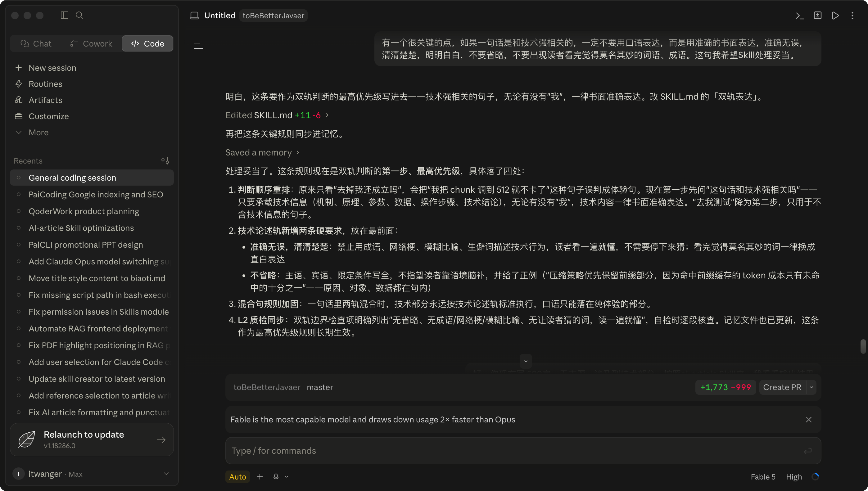Click the run play icon
Screen dimensions: 868x491
tap(835, 16)
